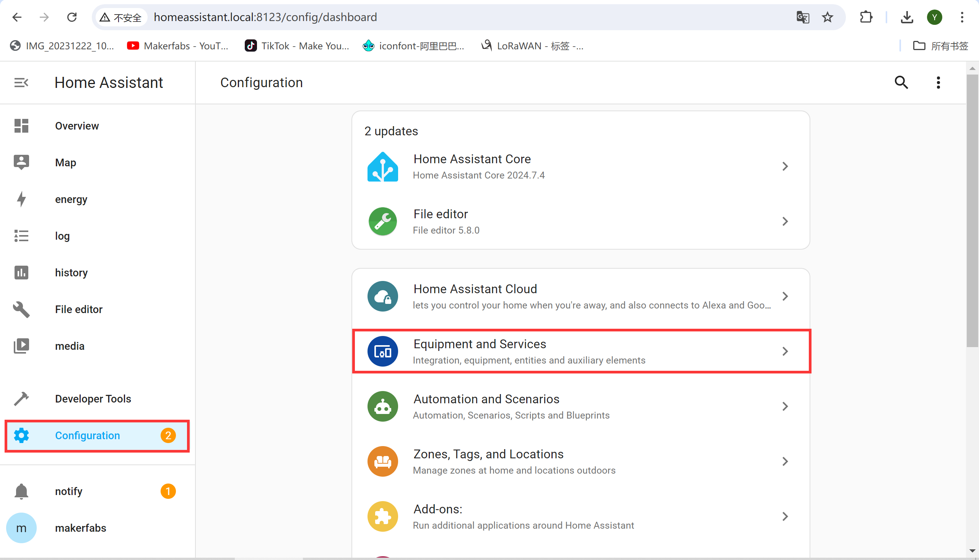Image resolution: width=979 pixels, height=560 pixels.
Task: Select energy in the sidebar
Action: [97, 199]
